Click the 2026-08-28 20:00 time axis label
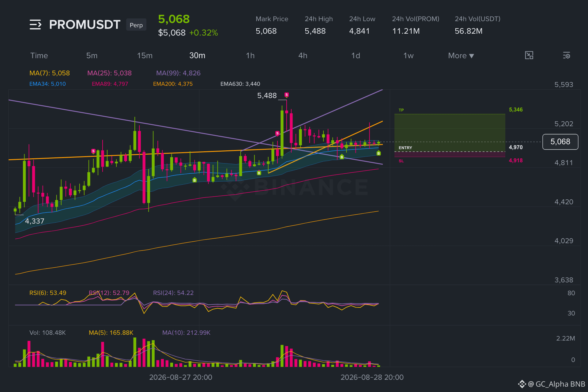 coord(372,377)
